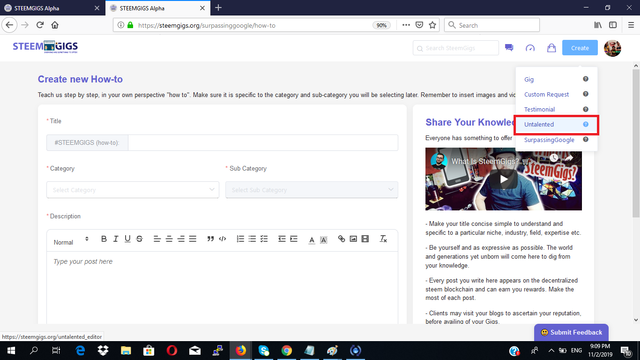Screen dimensions: 640x360
Task: Open Firefox page actions ellipsis menu
Action: pos(406,25)
